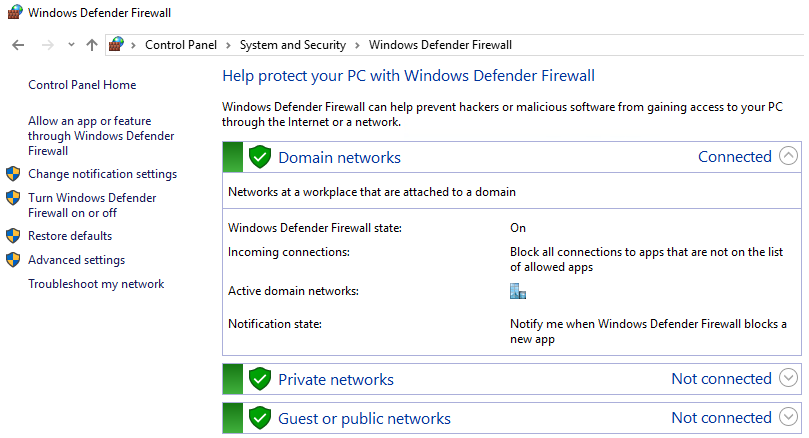The width and height of the screenshot is (809, 438).
Task: Open Control Panel Home link
Action: click(82, 85)
